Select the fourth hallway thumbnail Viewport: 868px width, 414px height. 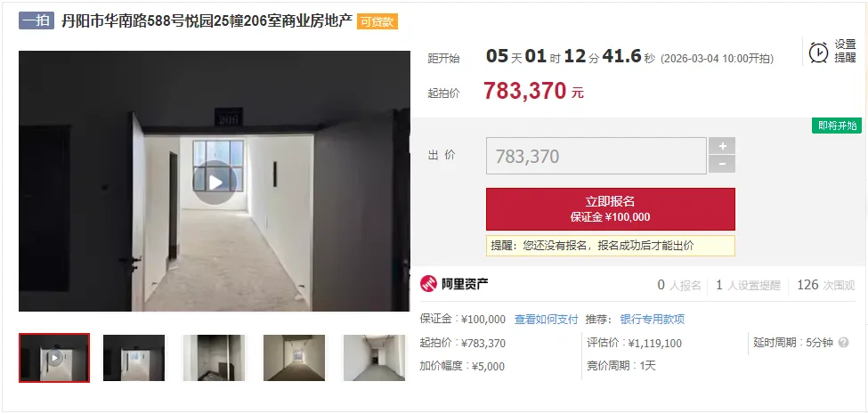point(294,358)
